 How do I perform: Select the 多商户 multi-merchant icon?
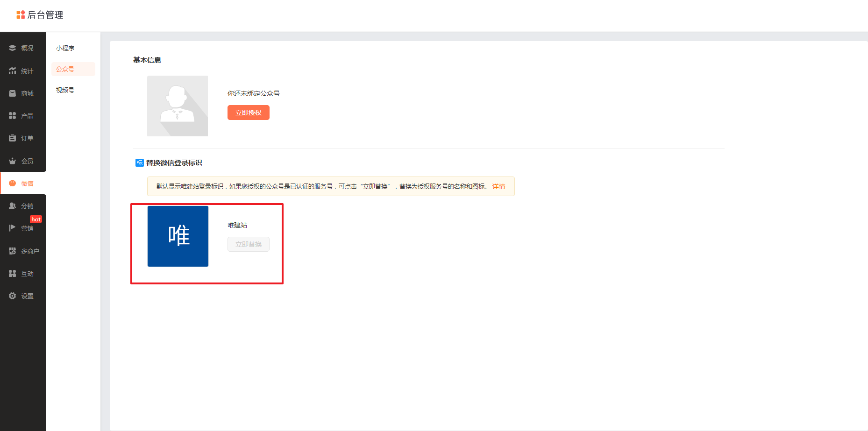[13, 251]
